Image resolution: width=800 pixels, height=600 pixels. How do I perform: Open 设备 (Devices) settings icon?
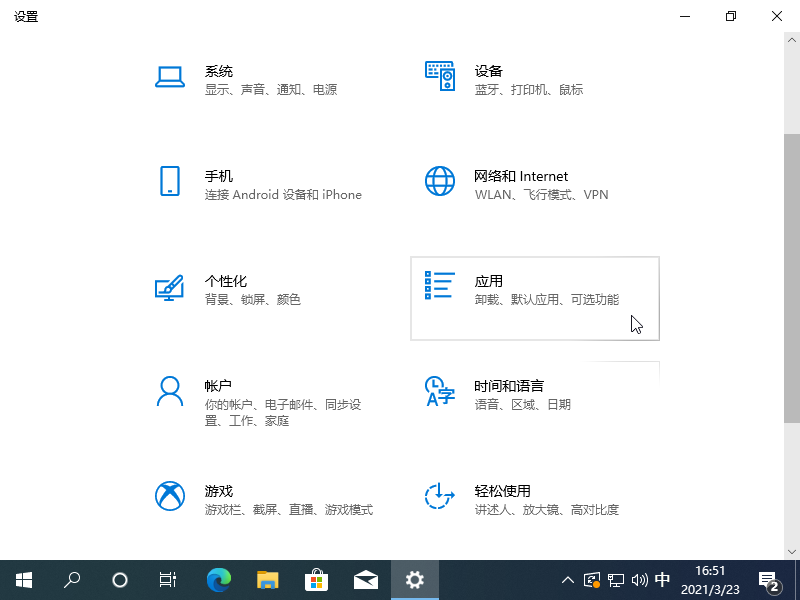pyautogui.click(x=440, y=77)
